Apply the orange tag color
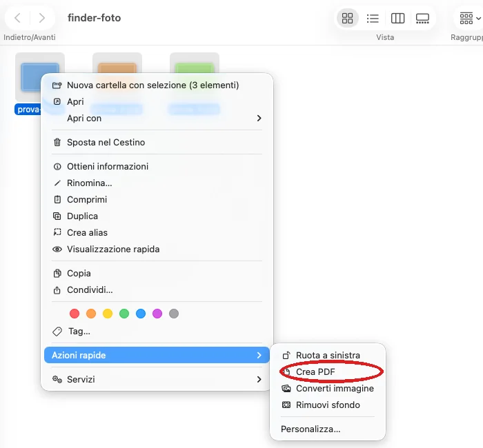Viewport: 483px width, 448px height. tap(91, 314)
